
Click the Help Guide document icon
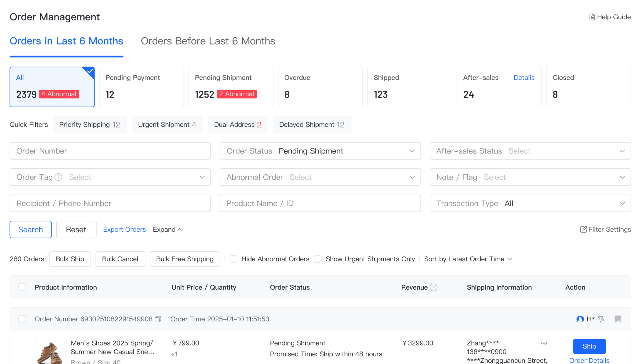(x=592, y=17)
